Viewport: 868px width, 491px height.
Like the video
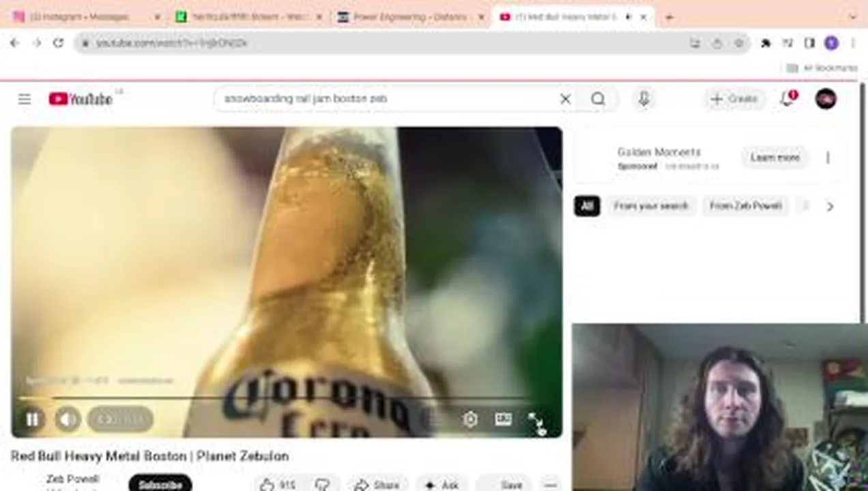coord(278,485)
